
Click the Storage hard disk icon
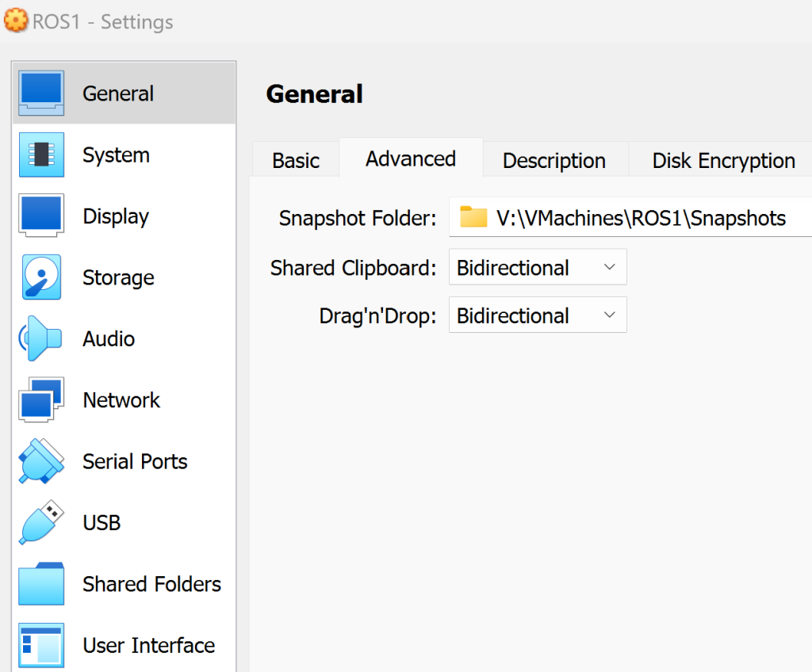41,277
